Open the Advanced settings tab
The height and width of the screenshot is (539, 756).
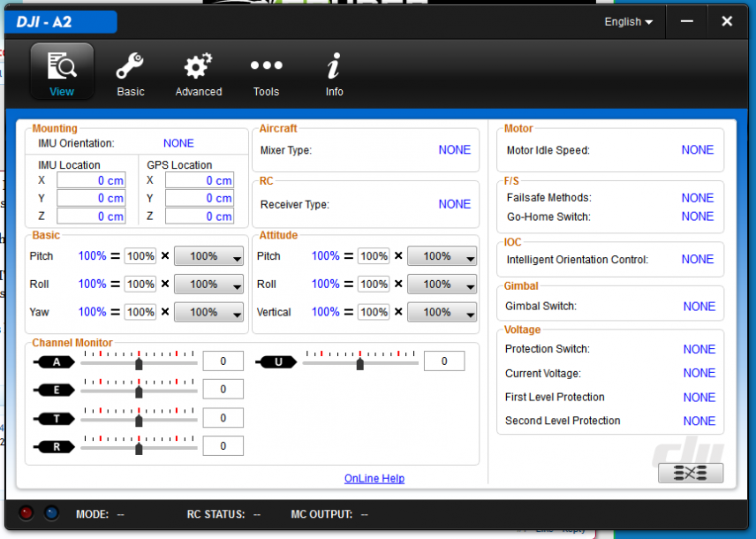pyautogui.click(x=199, y=74)
